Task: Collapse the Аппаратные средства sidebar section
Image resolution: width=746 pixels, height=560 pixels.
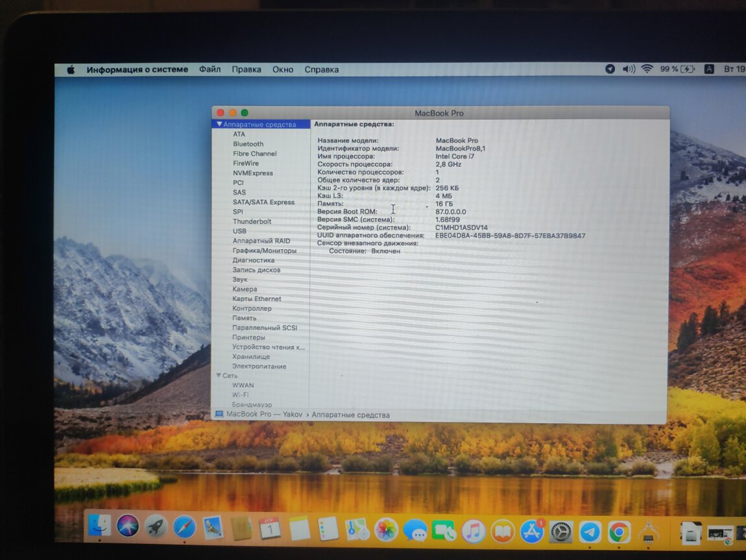Action: point(219,124)
